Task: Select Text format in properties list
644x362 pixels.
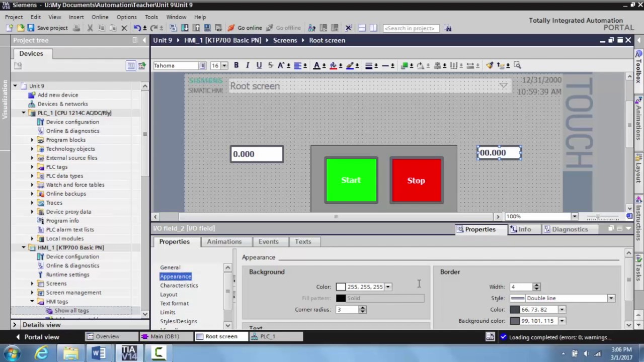Action: point(175,304)
